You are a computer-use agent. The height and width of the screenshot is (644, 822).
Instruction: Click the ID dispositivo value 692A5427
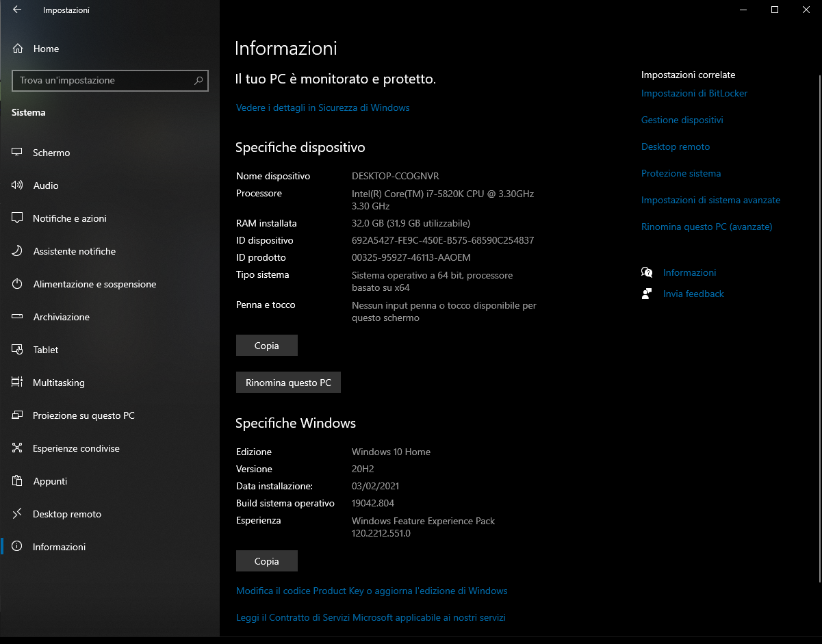tap(443, 240)
